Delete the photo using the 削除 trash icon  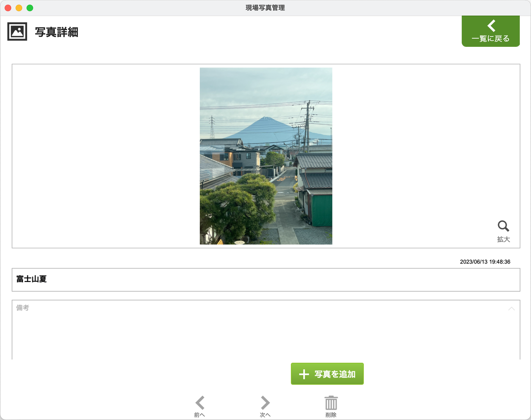331,402
